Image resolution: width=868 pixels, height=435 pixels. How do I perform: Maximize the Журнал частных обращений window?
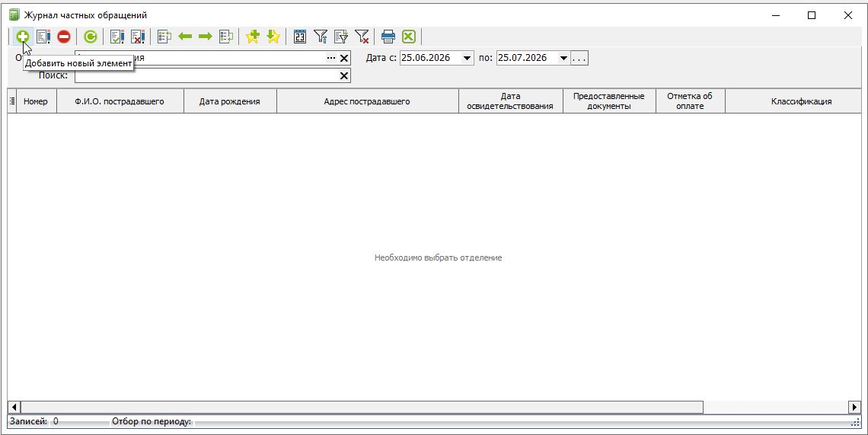[x=812, y=15]
